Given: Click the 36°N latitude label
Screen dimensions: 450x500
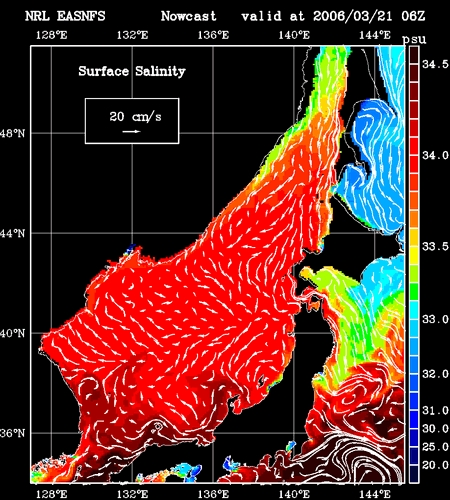Looking at the screenshot, I should point(12,433).
